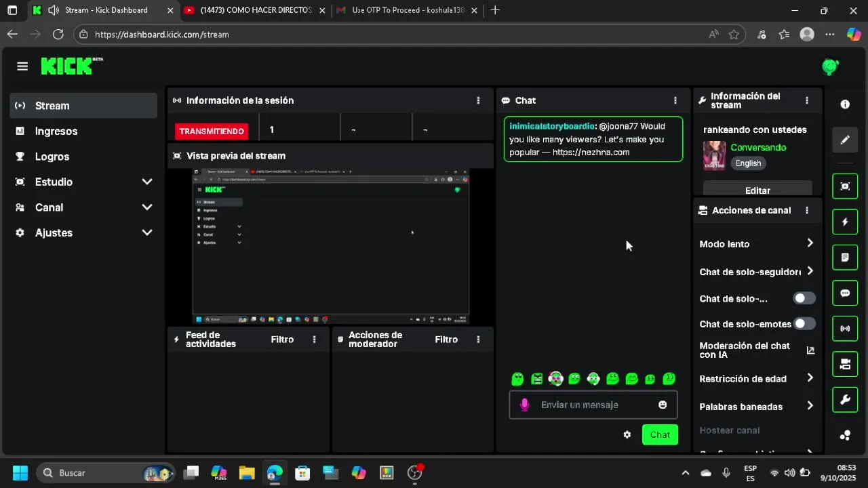
Task: Toggle the Chat de solo-... switch
Action: [804, 298]
